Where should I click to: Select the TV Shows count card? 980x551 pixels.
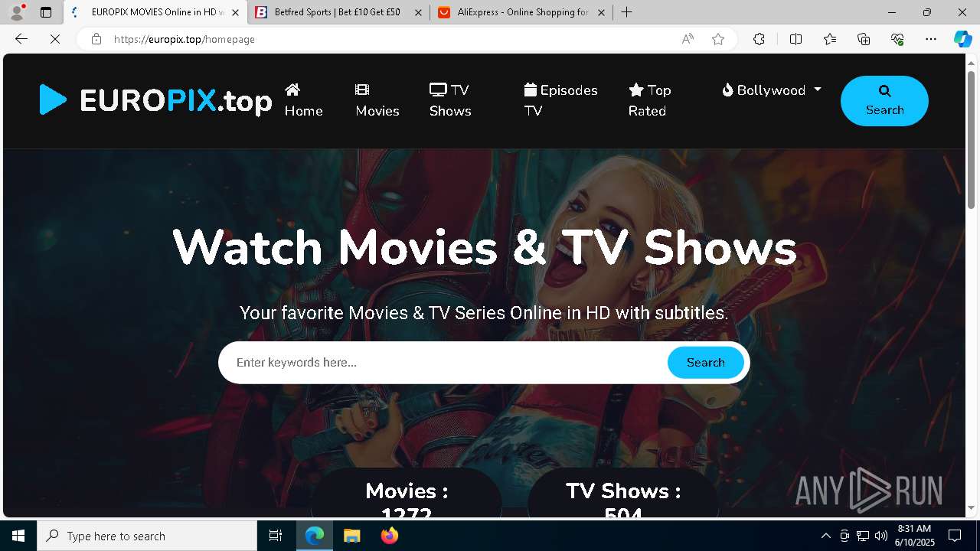[x=623, y=493]
